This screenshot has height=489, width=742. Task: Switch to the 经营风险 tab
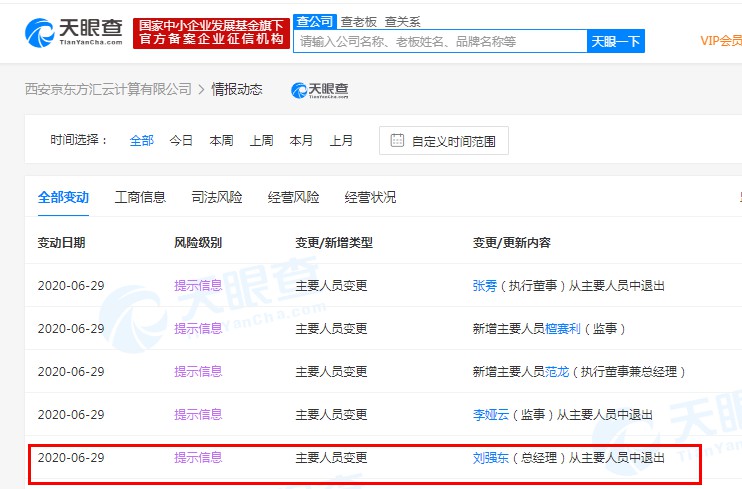[x=293, y=197]
